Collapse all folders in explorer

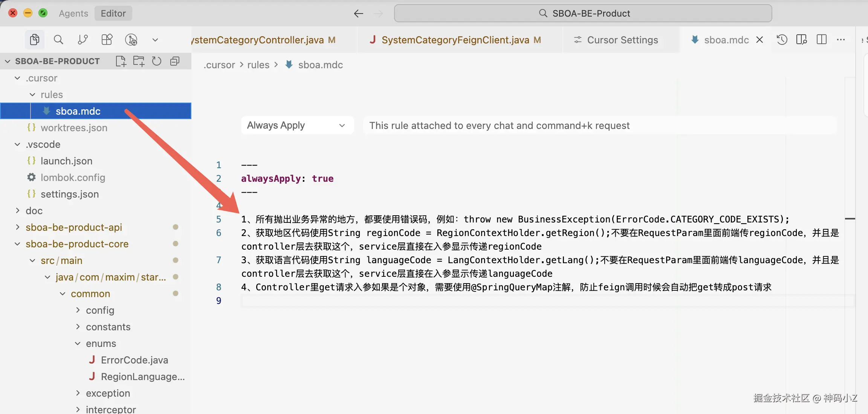[x=175, y=61]
